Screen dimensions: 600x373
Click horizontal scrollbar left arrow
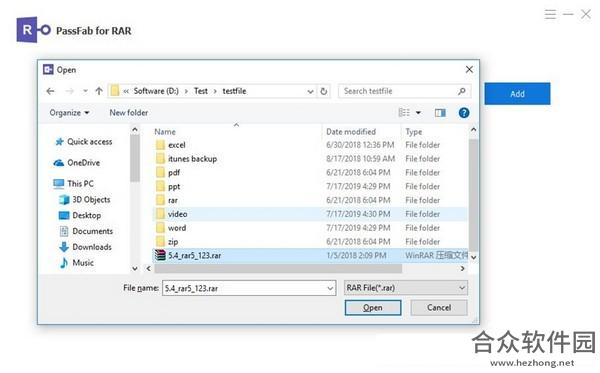(148, 269)
